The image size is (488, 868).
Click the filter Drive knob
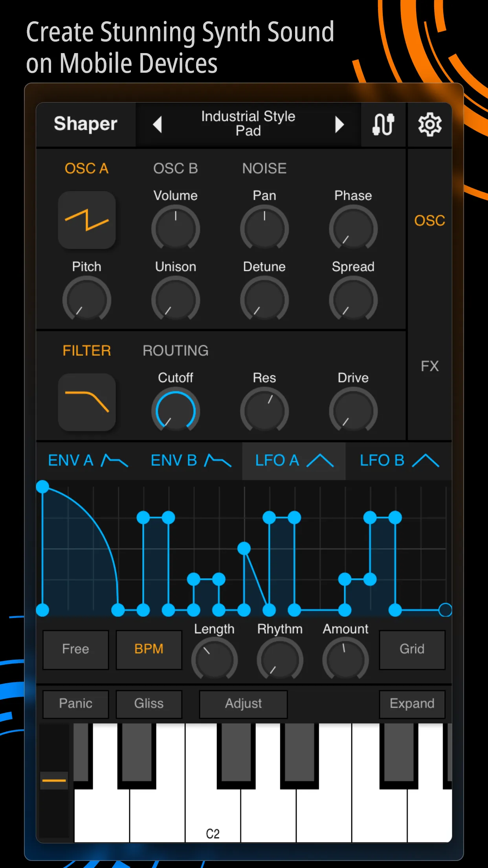(353, 411)
